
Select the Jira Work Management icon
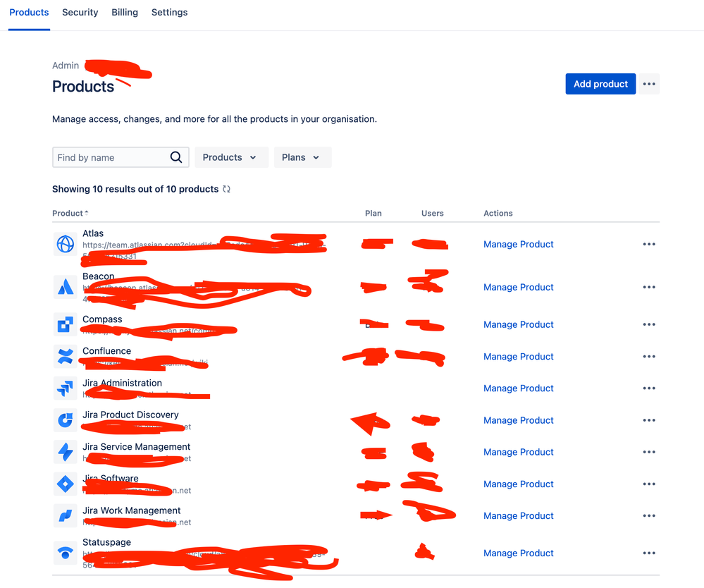pos(65,515)
